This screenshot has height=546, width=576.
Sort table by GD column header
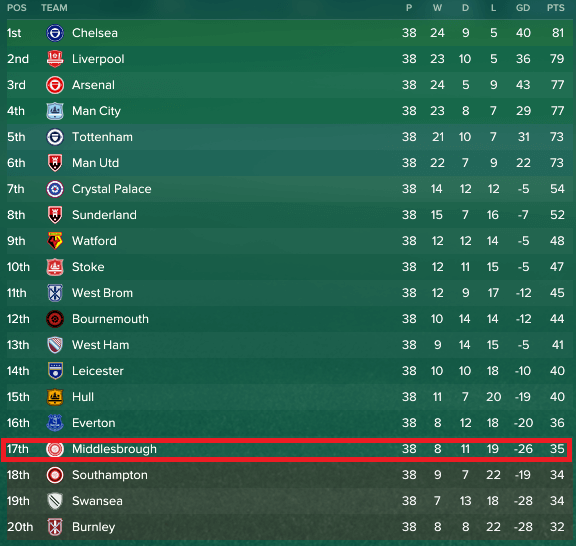[523, 8]
